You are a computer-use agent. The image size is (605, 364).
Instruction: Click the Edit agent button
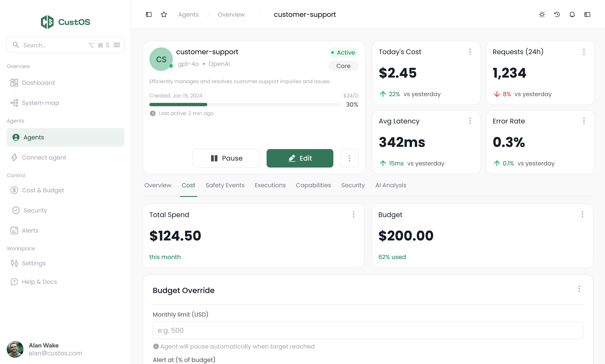pos(300,158)
